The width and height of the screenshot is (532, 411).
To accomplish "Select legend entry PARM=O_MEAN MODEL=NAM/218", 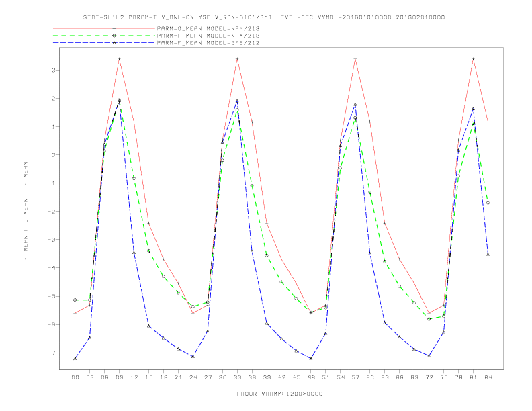I will click(x=208, y=28).
